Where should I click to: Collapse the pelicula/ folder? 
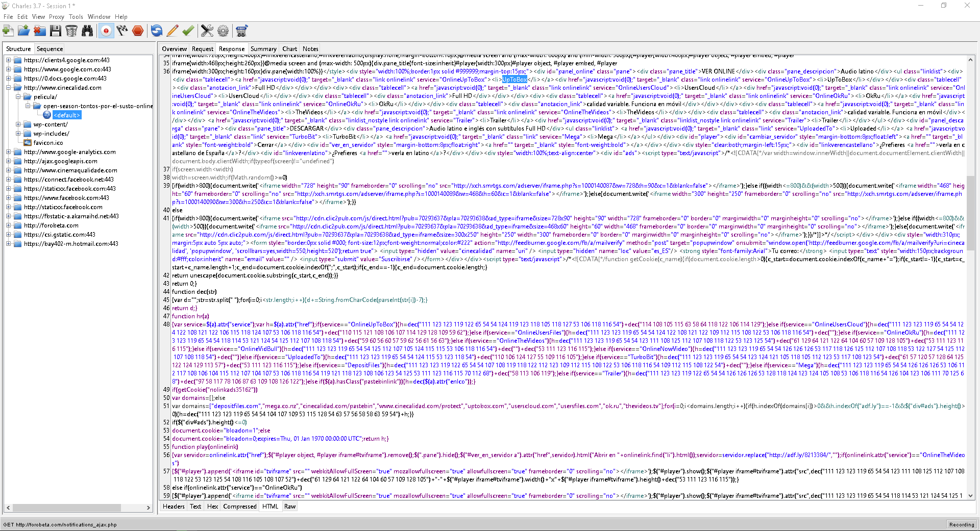(18, 97)
